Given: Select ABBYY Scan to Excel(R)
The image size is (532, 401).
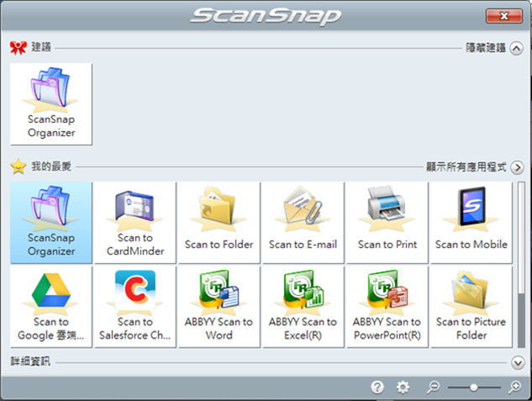Looking at the screenshot, I should click(303, 307).
